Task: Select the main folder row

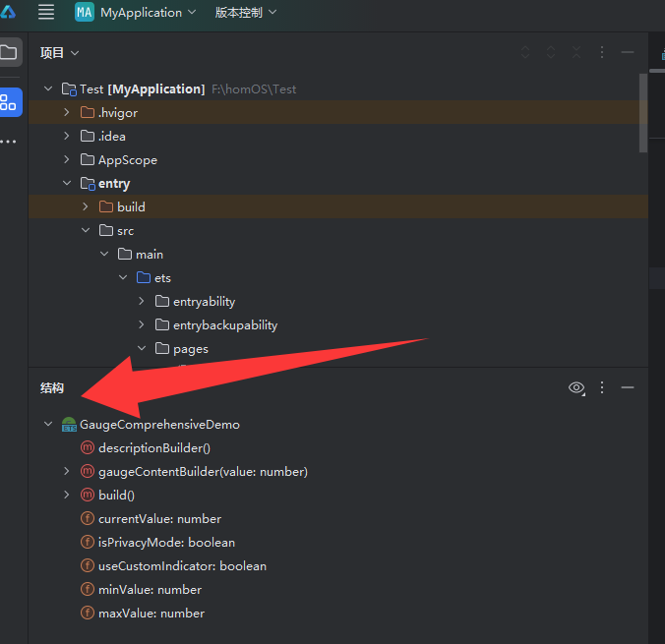Action: pyautogui.click(x=338, y=255)
